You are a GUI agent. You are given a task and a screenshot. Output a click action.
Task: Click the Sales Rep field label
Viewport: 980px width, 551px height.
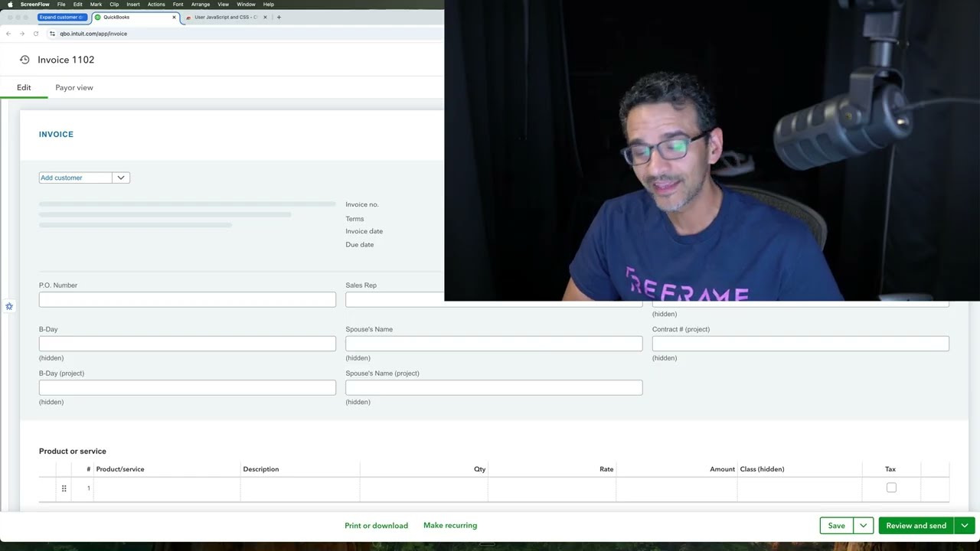pyautogui.click(x=361, y=285)
